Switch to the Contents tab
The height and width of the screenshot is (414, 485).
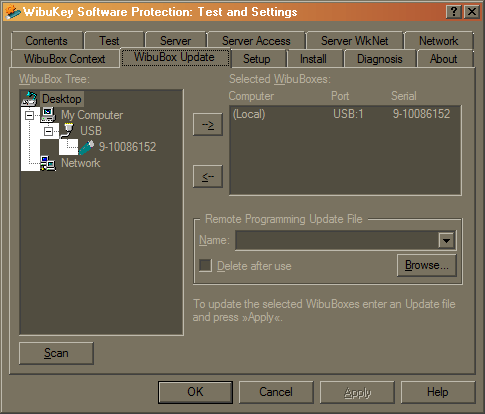(x=46, y=41)
